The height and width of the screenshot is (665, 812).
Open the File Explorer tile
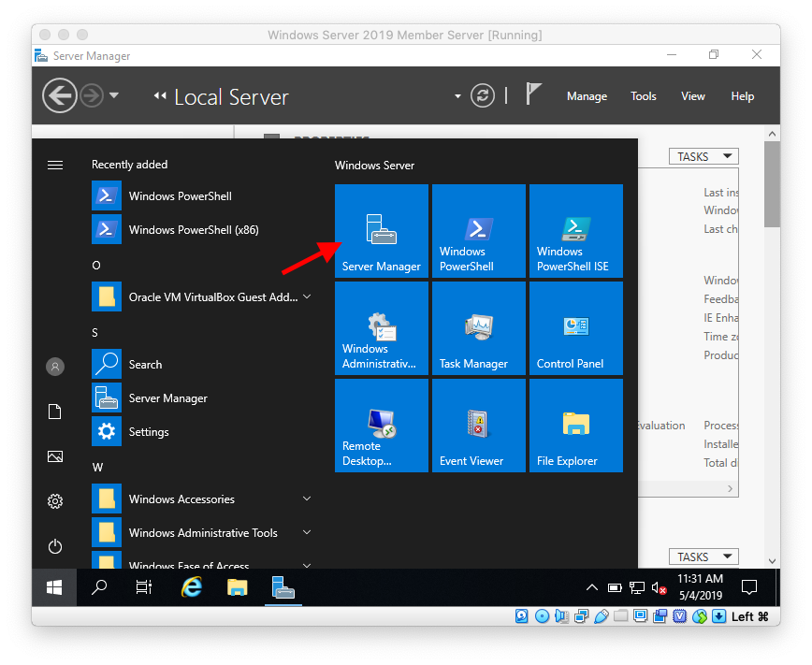click(575, 426)
